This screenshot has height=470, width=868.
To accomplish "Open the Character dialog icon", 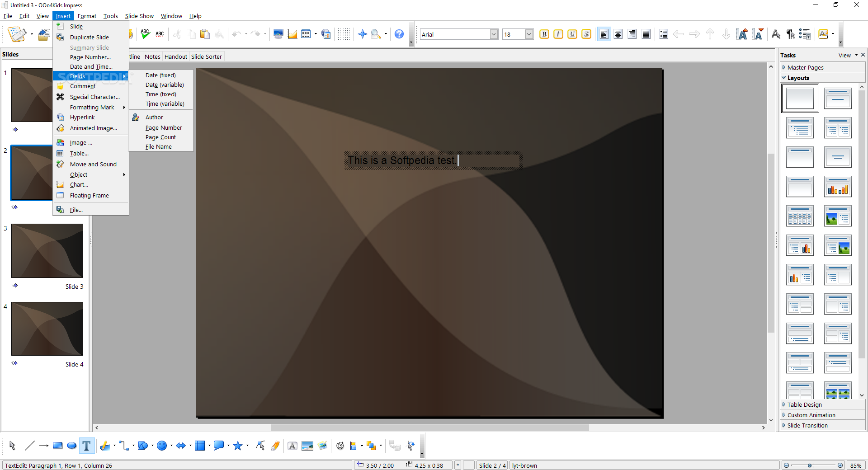I will coord(776,34).
